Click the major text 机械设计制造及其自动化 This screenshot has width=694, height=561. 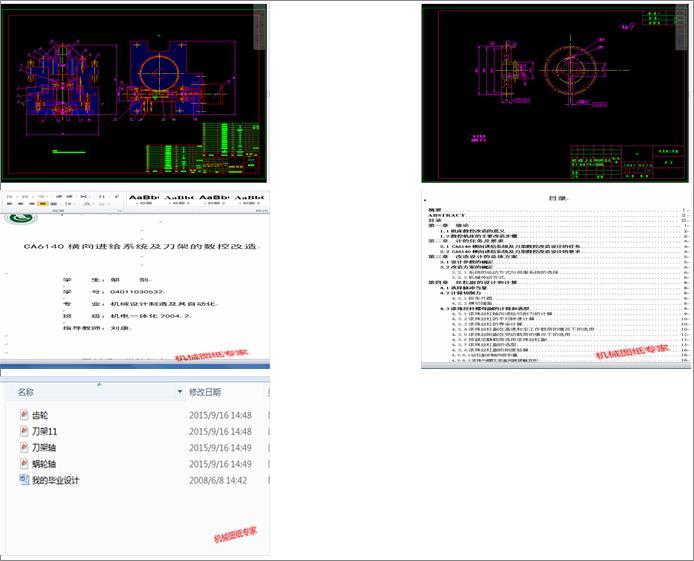163,304
